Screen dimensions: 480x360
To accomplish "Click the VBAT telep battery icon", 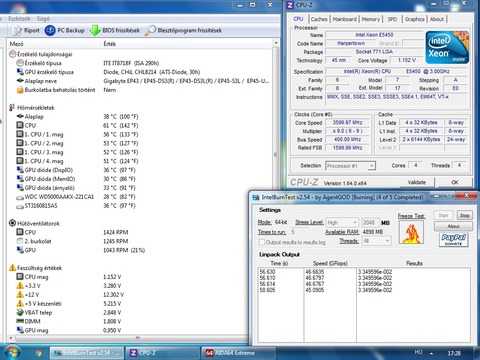I will click(x=20, y=312).
